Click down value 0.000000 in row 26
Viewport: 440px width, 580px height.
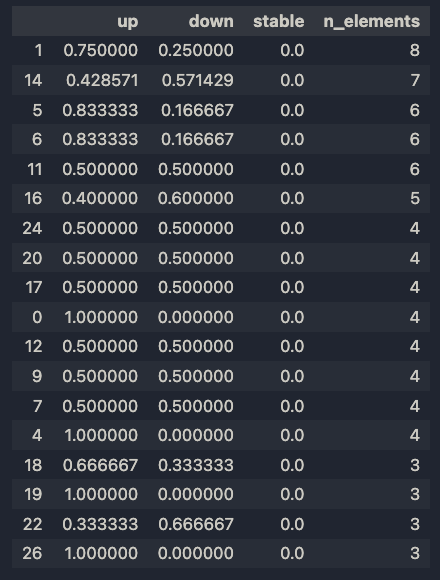tap(196, 553)
